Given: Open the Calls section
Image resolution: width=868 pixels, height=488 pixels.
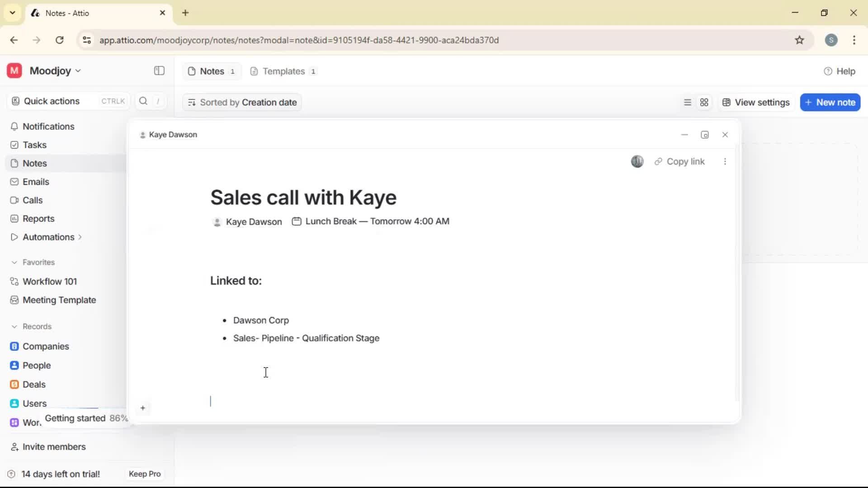Looking at the screenshot, I should 32,200.
